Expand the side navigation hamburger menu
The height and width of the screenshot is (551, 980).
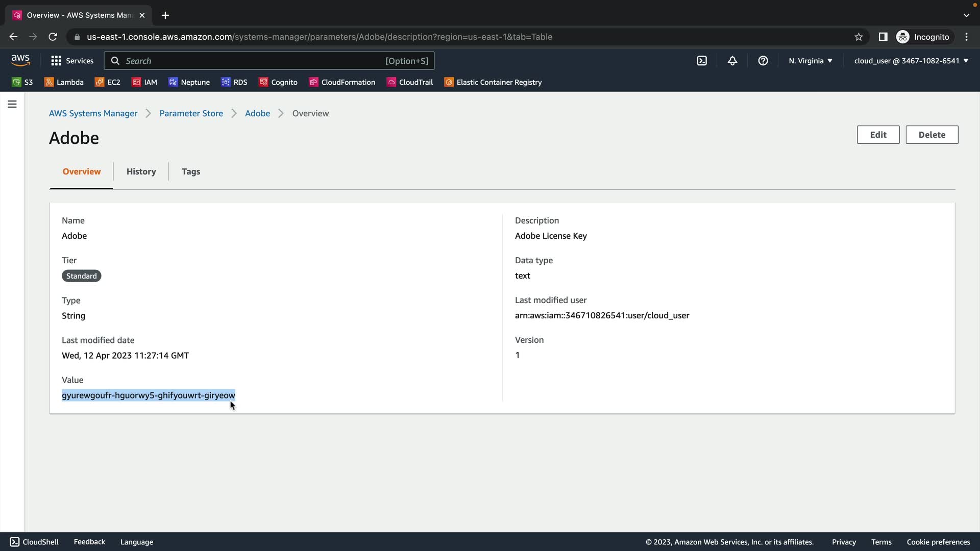pos(12,104)
